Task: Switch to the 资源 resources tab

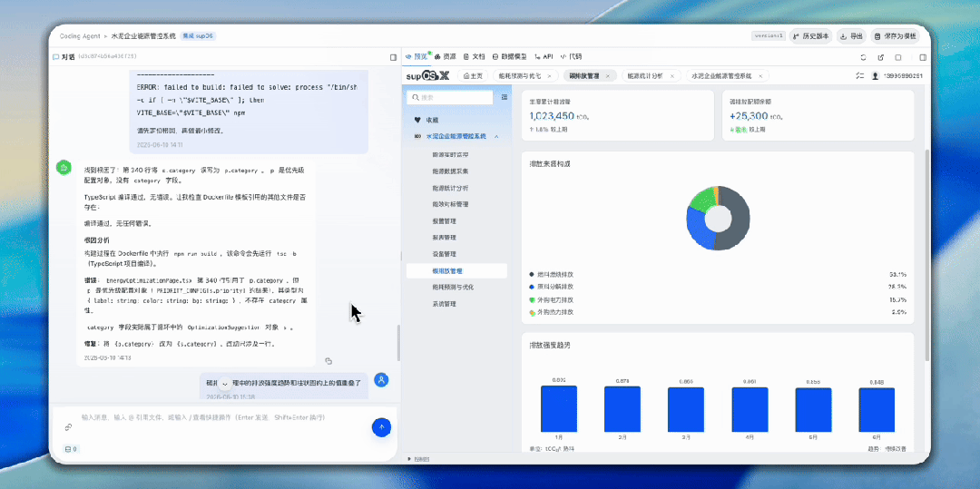Action: point(445,56)
